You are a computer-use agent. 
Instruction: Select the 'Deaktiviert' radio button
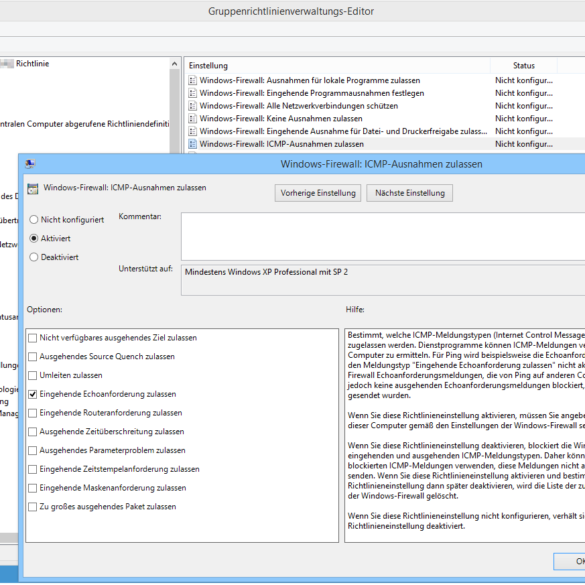[34, 257]
